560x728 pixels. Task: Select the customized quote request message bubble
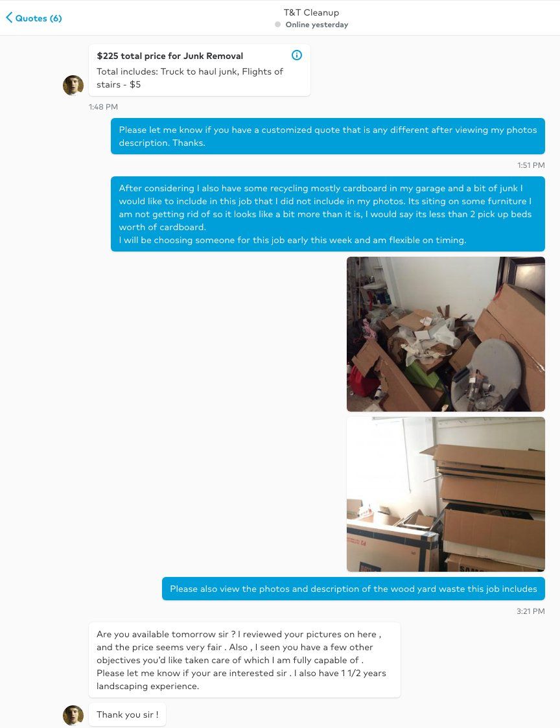(x=328, y=136)
